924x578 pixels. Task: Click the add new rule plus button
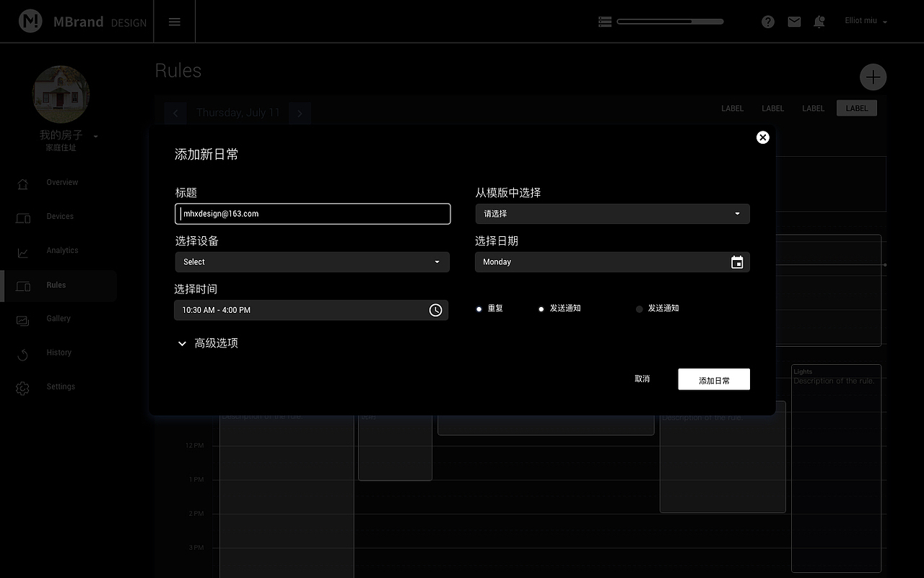(x=873, y=77)
